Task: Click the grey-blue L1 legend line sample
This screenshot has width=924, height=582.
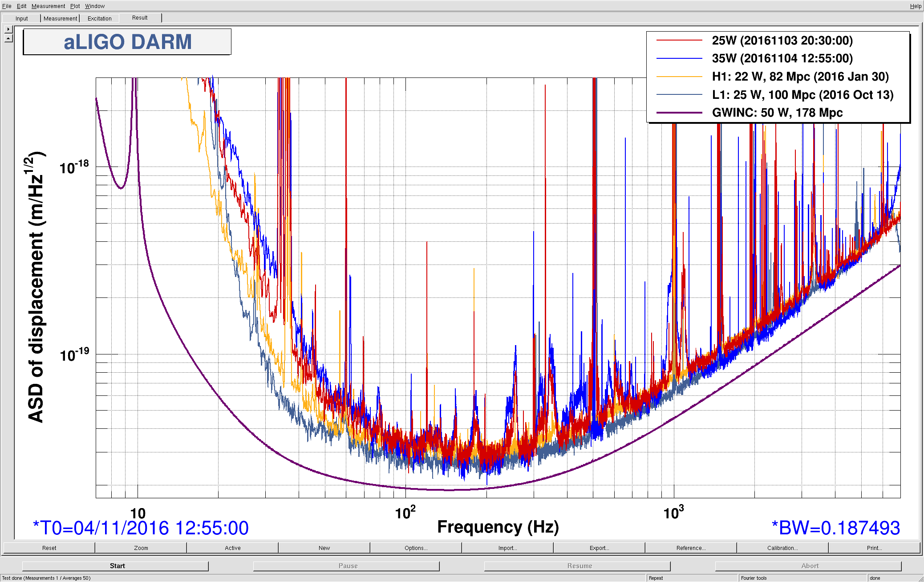Action: pos(679,95)
